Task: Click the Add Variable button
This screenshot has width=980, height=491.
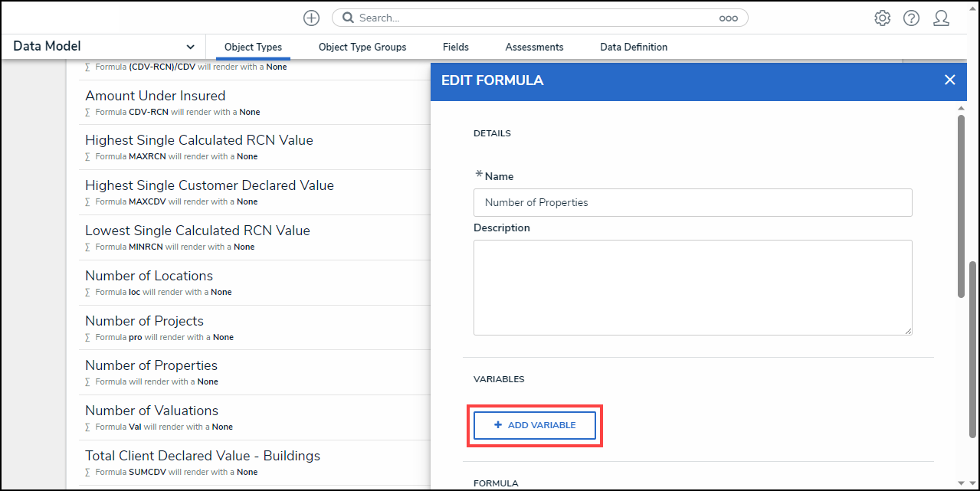Action: (x=535, y=425)
